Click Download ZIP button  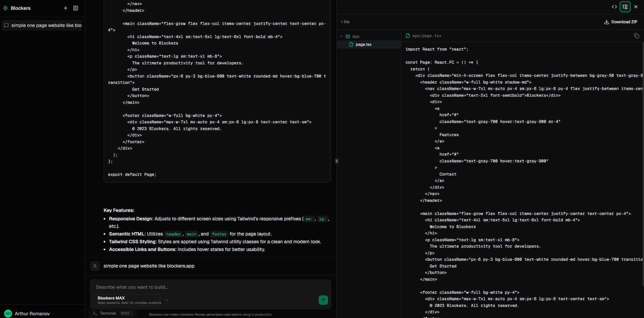pos(621,22)
